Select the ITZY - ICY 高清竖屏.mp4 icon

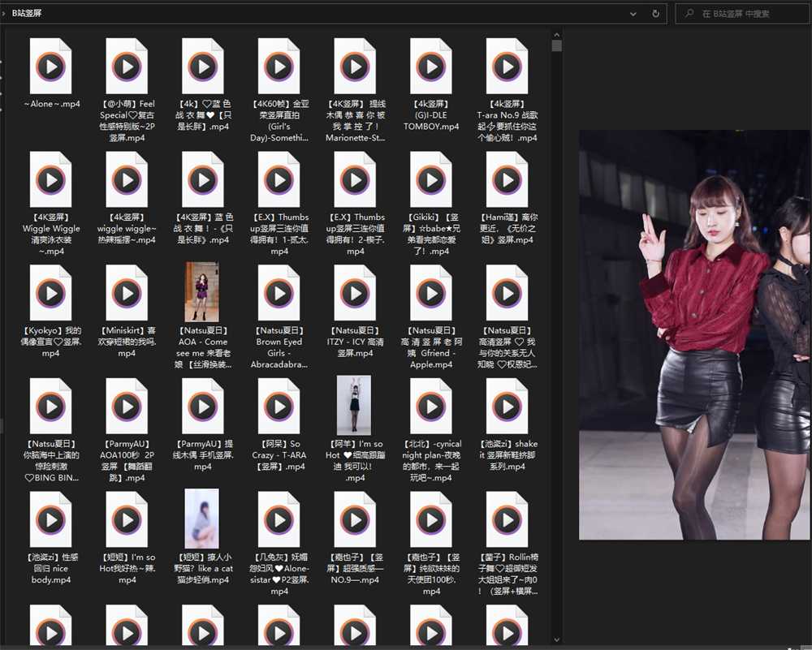(355, 293)
